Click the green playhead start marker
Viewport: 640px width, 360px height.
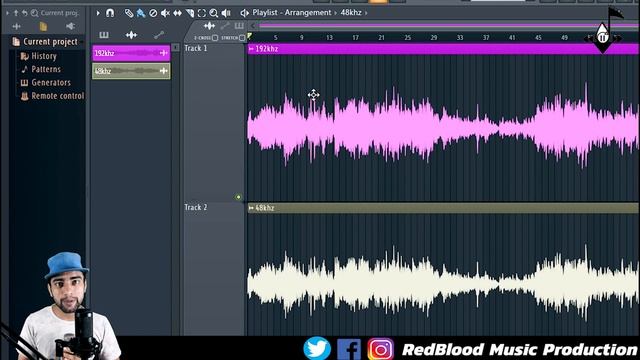(x=249, y=37)
